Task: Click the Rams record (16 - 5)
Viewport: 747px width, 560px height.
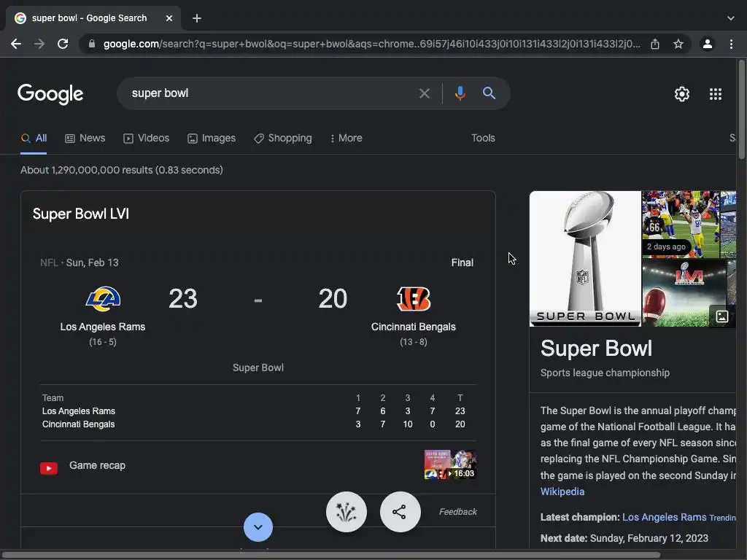Action: 103,342
